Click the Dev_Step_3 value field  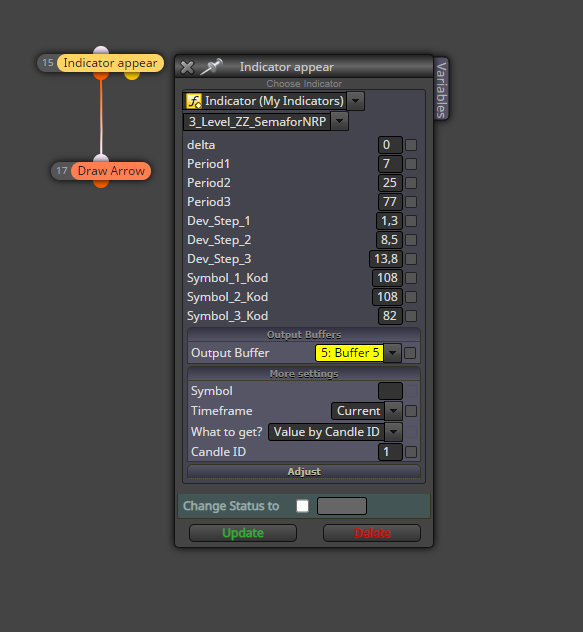386,259
